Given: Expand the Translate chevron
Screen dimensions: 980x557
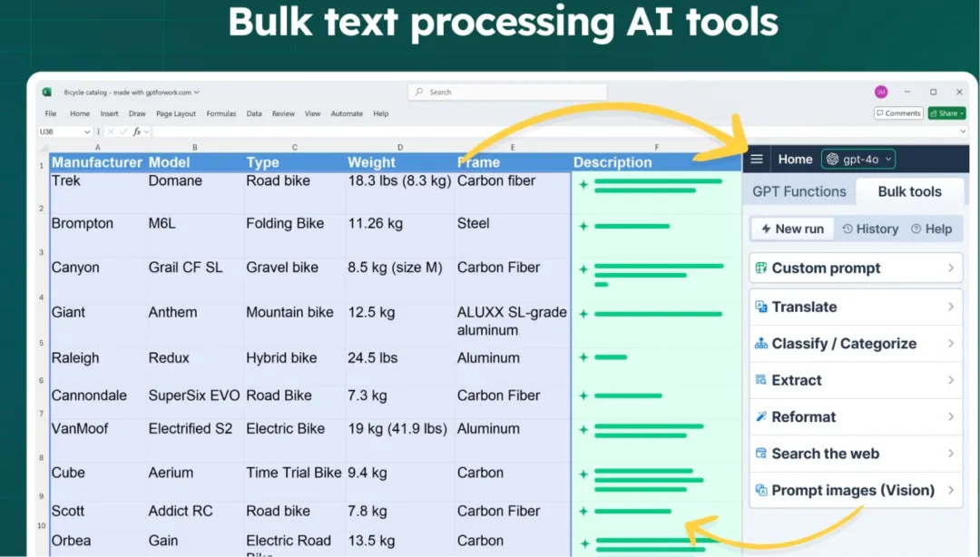Looking at the screenshot, I should pos(951,307).
